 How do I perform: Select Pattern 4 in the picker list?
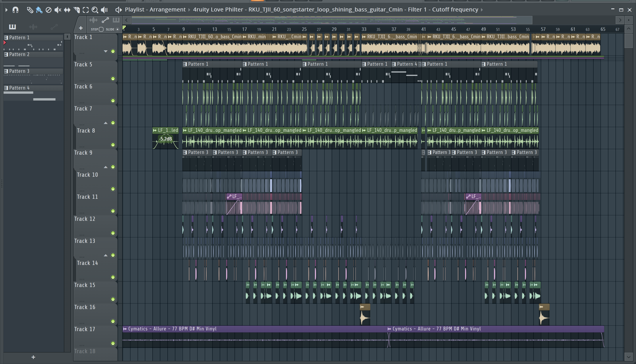tap(33, 88)
